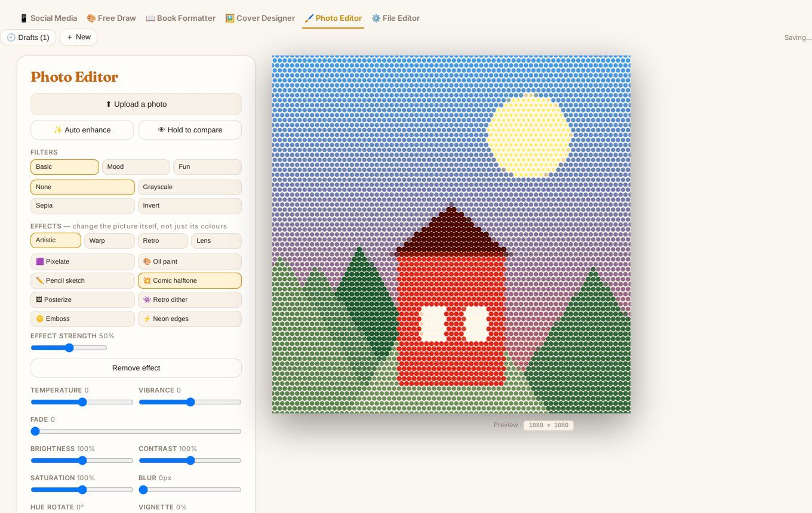The width and height of the screenshot is (812, 513).
Task: Adjust the Brightness slider
Action: click(82, 461)
